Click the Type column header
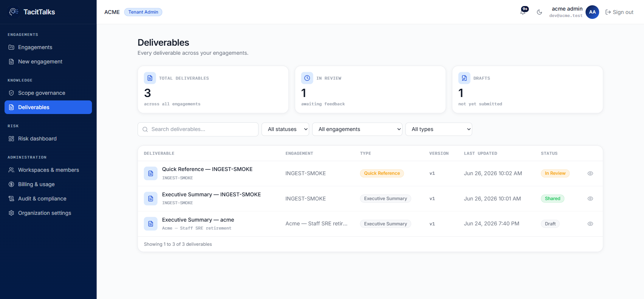The image size is (644, 299). 365,153
